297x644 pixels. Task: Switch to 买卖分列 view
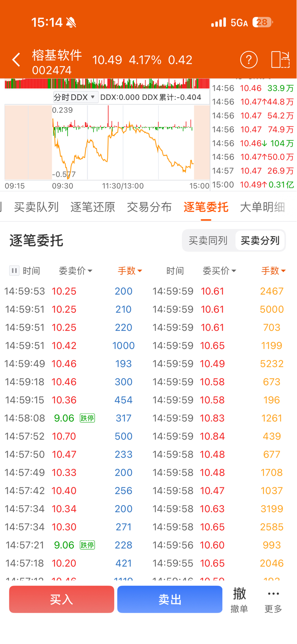[260, 241]
